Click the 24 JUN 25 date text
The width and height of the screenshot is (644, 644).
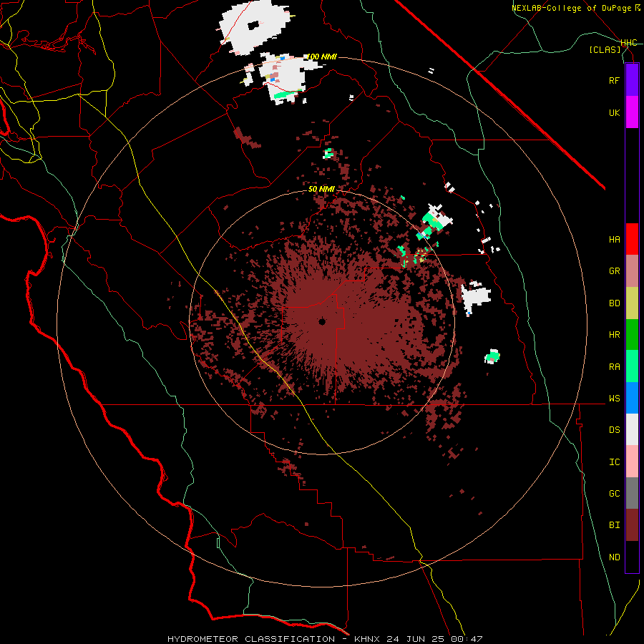point(415,639)
